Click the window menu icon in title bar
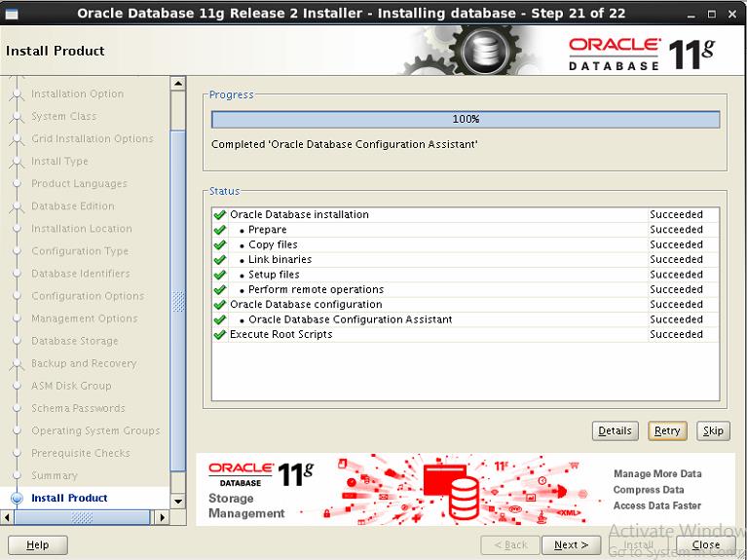747x560 pixels. [12, 13]
